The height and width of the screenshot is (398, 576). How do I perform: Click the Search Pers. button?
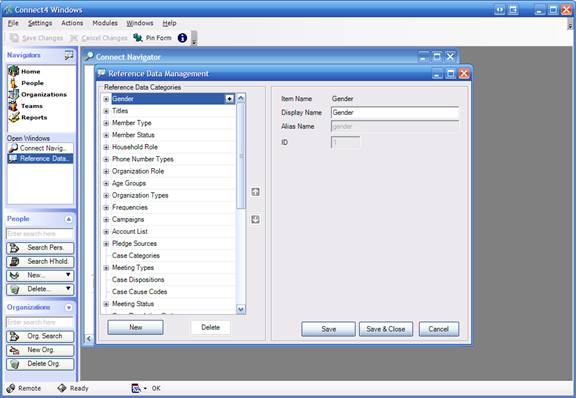pyautogui.click(x=40, y=248)
